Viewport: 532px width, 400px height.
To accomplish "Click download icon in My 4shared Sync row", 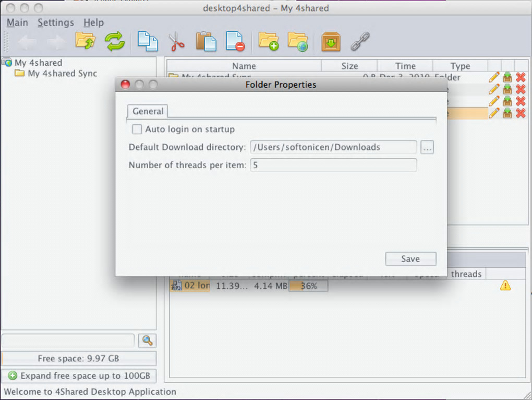I will tap(507, 77).
